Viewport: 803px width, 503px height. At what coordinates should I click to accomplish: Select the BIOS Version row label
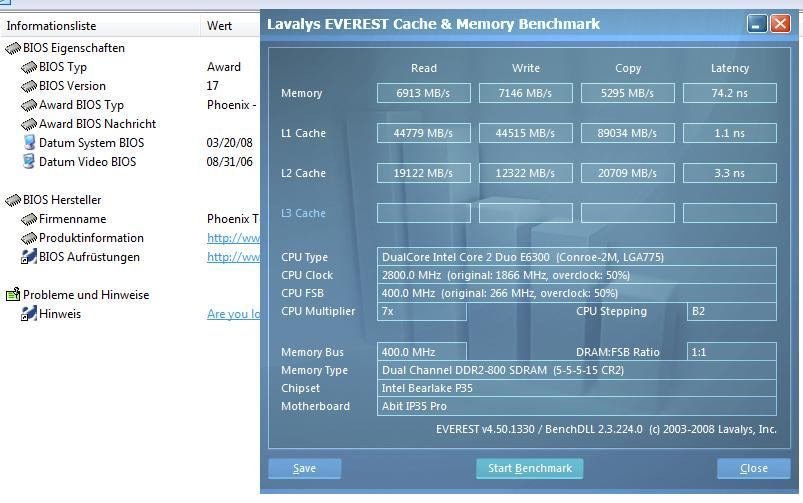coord(72,86)
